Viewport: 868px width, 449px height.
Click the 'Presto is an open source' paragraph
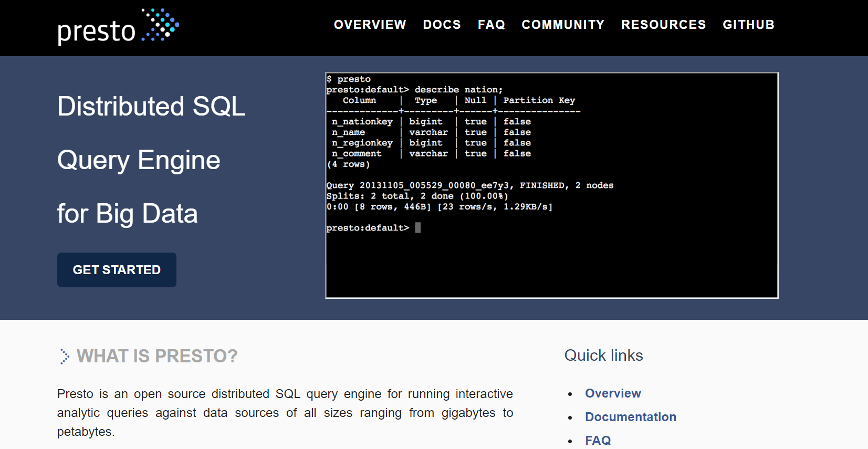click(x=285, y=413)
